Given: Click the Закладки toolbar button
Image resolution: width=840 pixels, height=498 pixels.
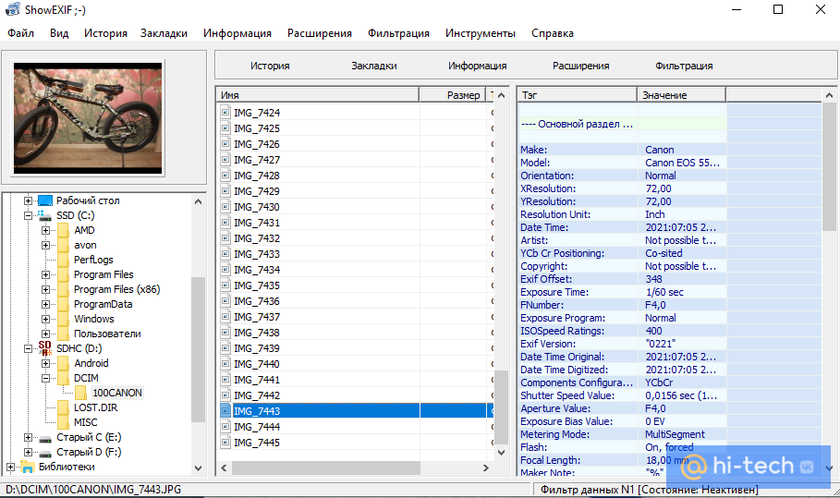Looking at the screenshot, I should [374, 66].
